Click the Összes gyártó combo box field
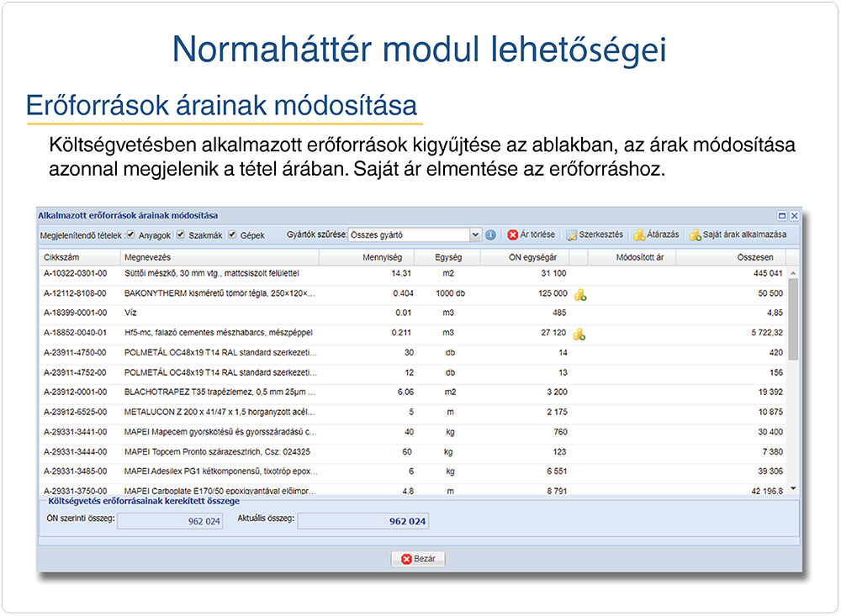This screenshot has height=616, width=841. pyautogui.click(x=410, y=234)
